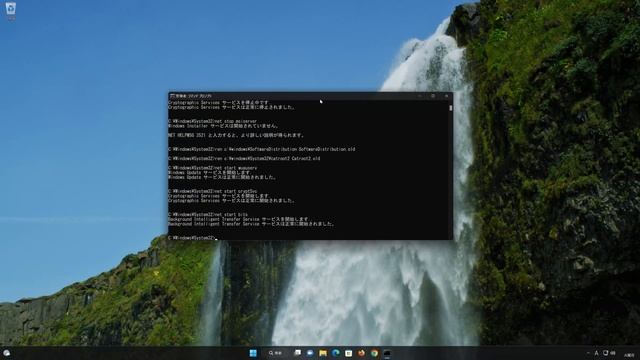Click the final empty command prompt line
The width and height of the screenshot is (640, 360).
click(x=193, y=238)
